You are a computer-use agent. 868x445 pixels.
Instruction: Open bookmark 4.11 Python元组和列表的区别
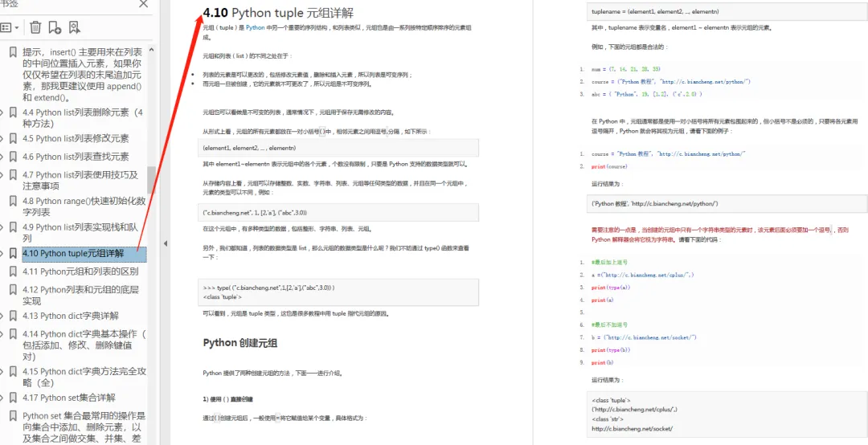81,271
